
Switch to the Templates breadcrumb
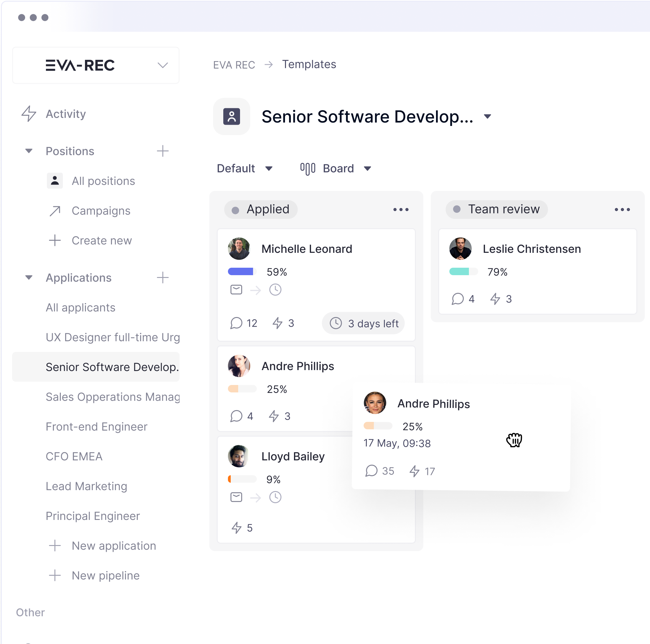[309, 64]
